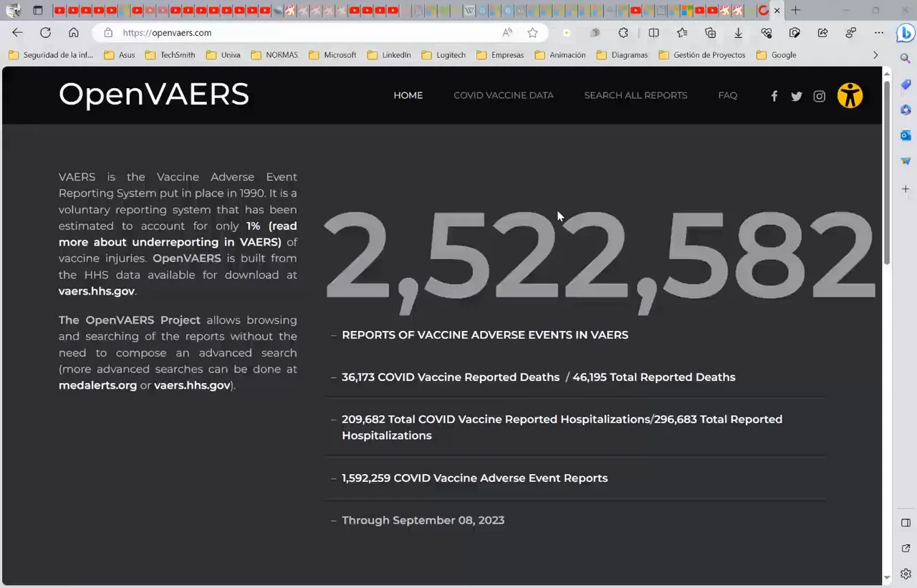Viewport: 917px width, 588px height.
Task: Follow the underreporting in VAERS link
Action: tap(177, 234)
